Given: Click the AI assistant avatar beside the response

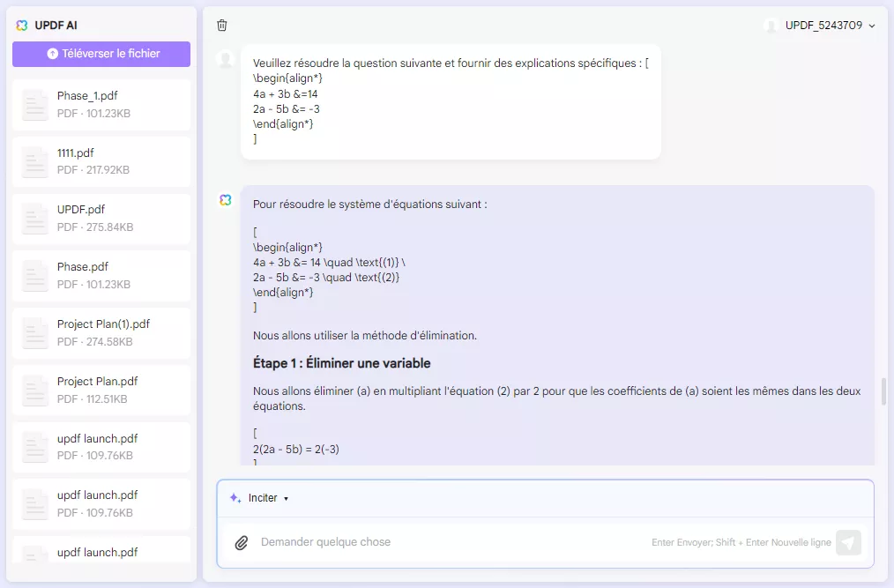Looking at the screenshot, I should coord(225,200).
